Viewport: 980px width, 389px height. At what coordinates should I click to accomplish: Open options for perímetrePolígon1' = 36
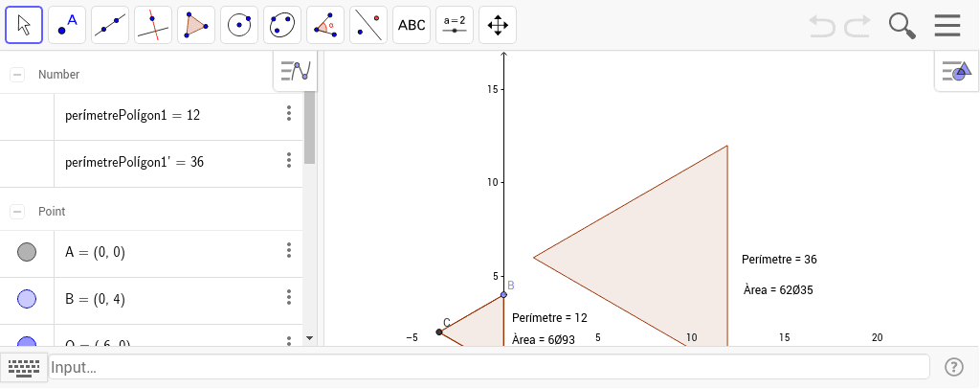pyautogui.click(x=289, y=160)
